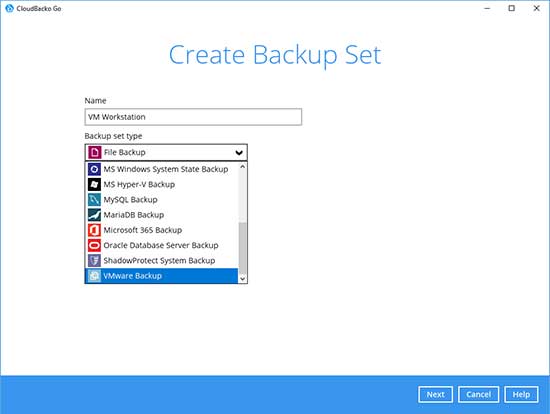Select Oracle Database Server Backup entry
Image resolution: width=550 pixels, height=414 pixels.
pos(162,245)
